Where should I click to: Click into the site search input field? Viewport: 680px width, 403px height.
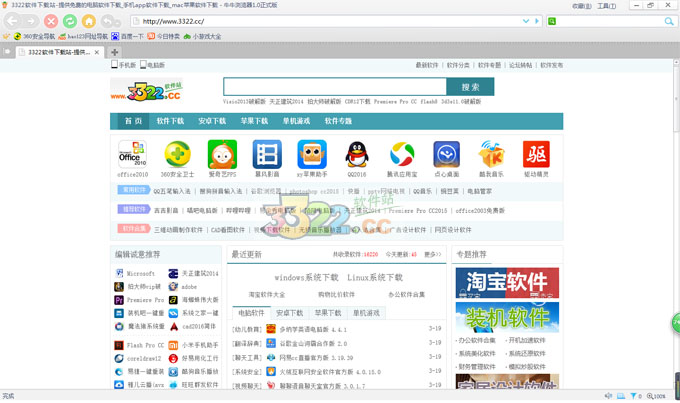click(335, 87)
